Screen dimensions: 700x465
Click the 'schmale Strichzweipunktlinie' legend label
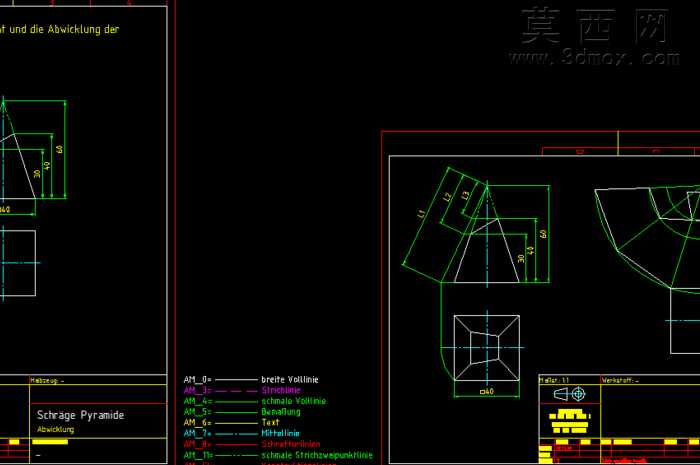pyautogui.click(x=317, y=455)
